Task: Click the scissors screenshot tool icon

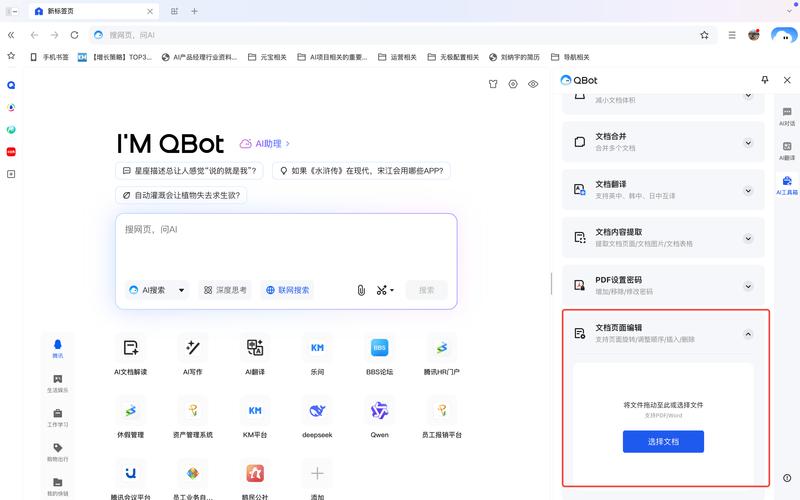Action: pos(381,290)
